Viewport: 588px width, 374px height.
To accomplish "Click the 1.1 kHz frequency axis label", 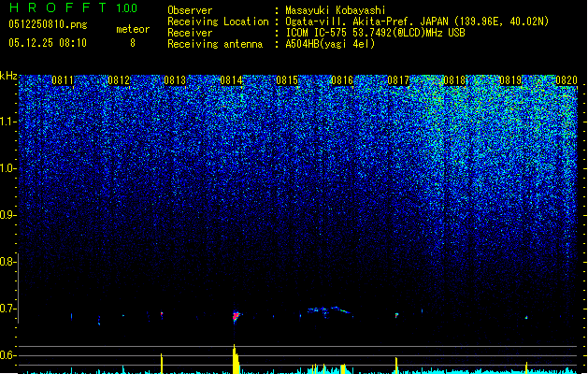I will [x=7, y=122].
